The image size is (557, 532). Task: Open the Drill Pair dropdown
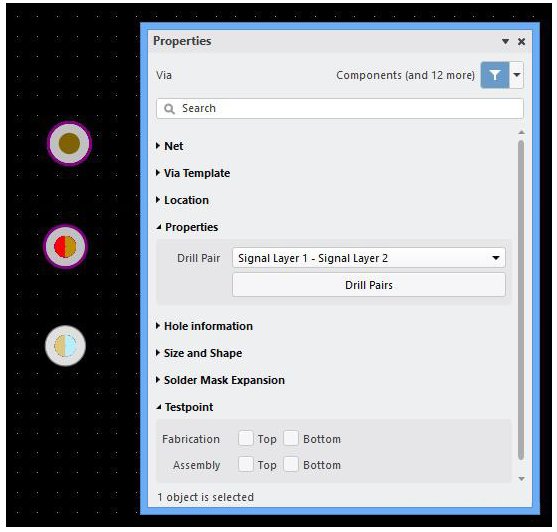tap(369, 258)
